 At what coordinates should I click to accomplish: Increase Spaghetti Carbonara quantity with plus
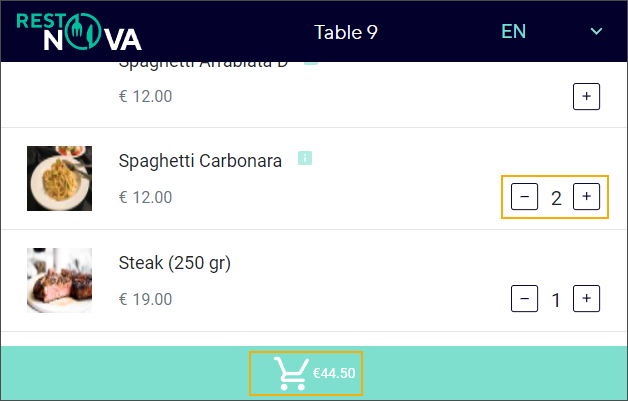click(586, 197)
